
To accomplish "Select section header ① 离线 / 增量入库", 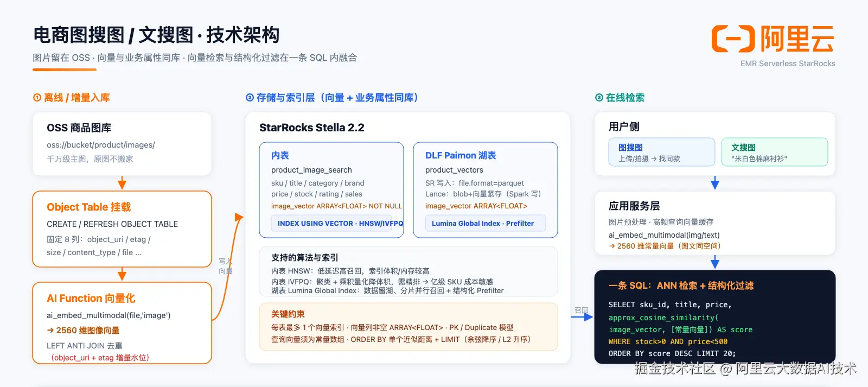I will click(x=71, y=98).
